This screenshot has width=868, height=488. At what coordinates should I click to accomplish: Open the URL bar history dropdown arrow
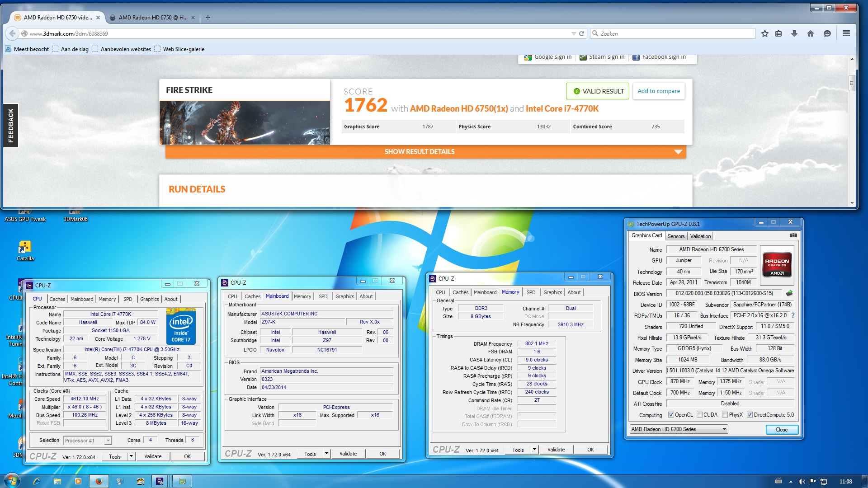coord(574,33)
